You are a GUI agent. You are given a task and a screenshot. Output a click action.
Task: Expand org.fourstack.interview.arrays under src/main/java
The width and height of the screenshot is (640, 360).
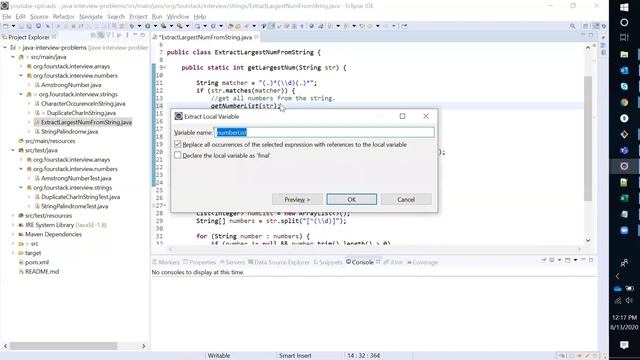[21, 66]
